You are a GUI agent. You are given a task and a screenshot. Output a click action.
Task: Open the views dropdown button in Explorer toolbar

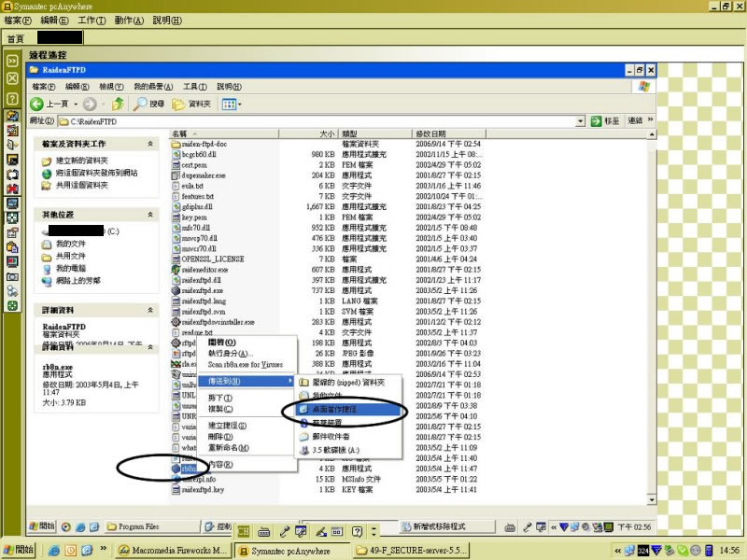point(232,104)
